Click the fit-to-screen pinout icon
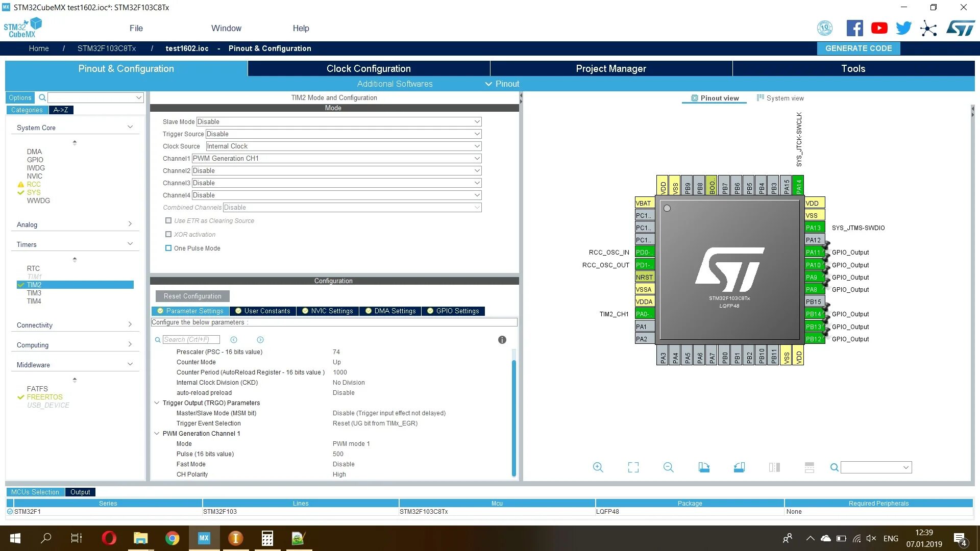This screenshot has width=980, height=551. [633, 467]
